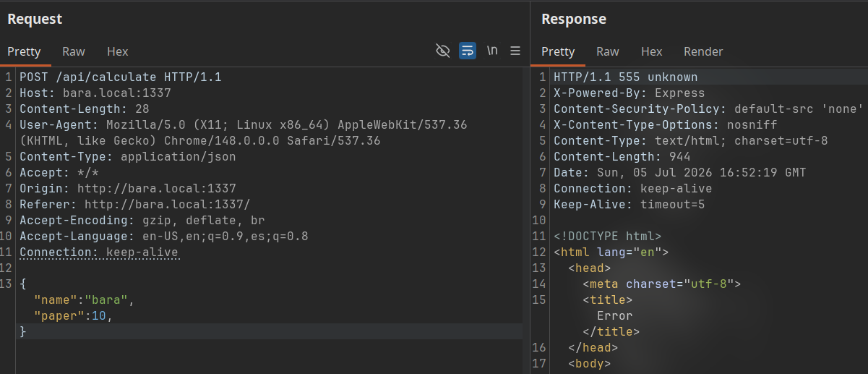Click the User-Agent header line

pos(243,132)
